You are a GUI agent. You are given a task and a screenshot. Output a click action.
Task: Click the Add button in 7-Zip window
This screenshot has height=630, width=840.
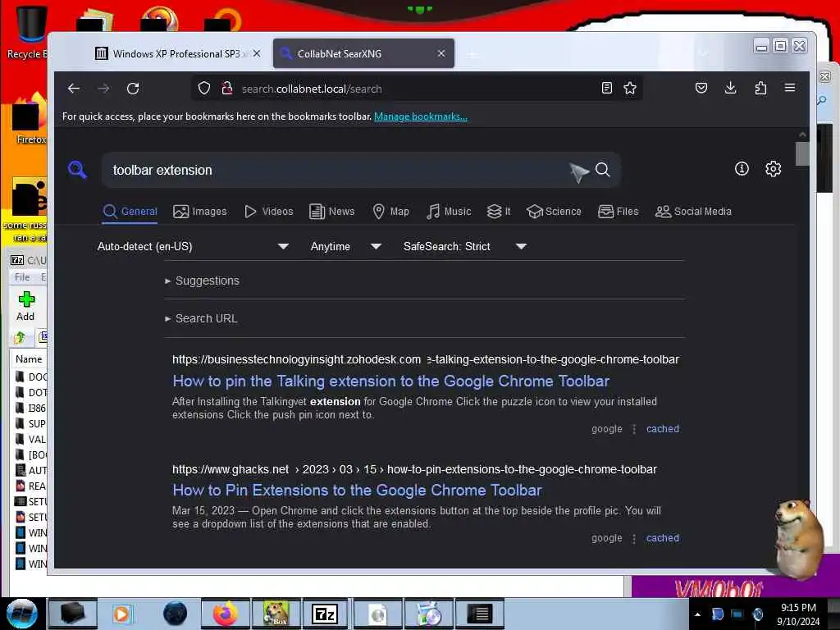pos(25,307)
